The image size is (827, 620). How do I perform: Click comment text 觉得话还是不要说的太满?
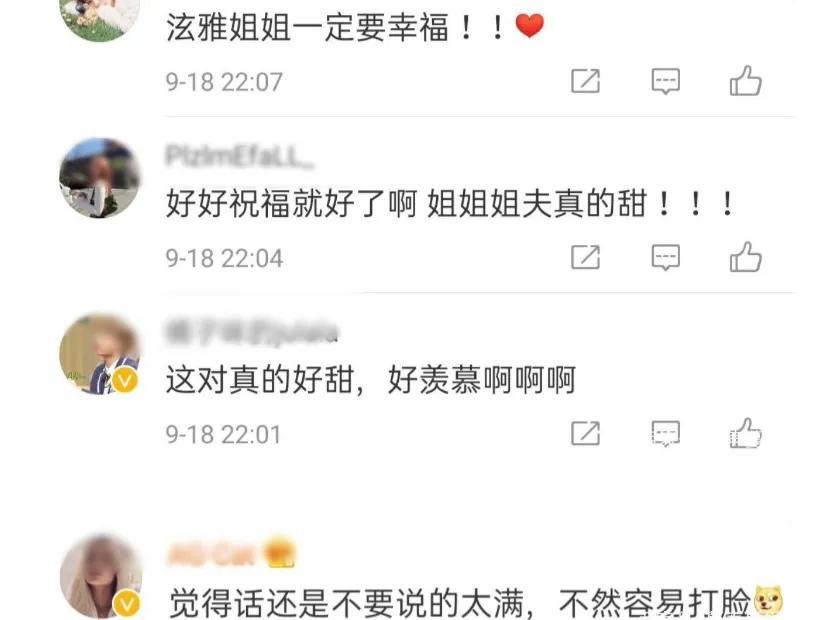coord(347,603)
